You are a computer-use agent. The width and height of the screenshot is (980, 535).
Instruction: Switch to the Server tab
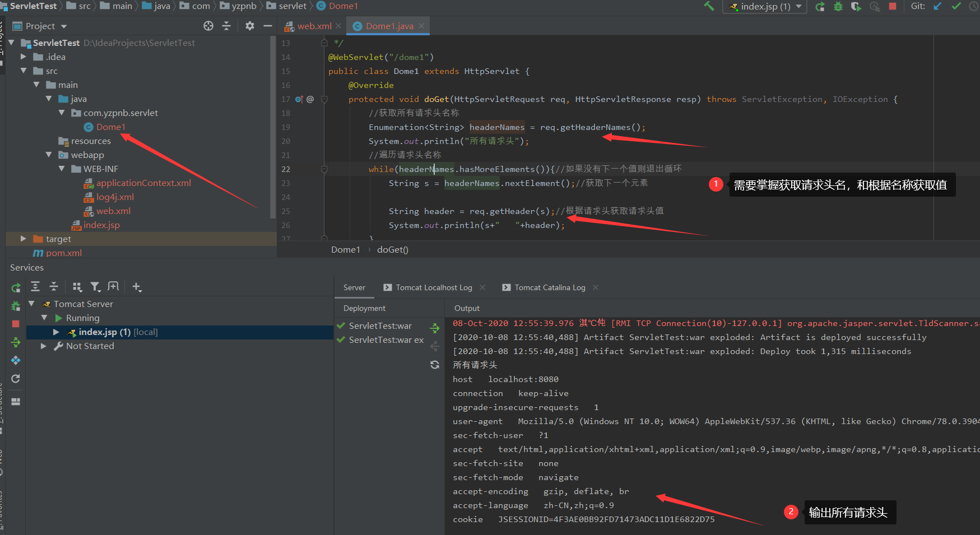[x=354, y=287]
